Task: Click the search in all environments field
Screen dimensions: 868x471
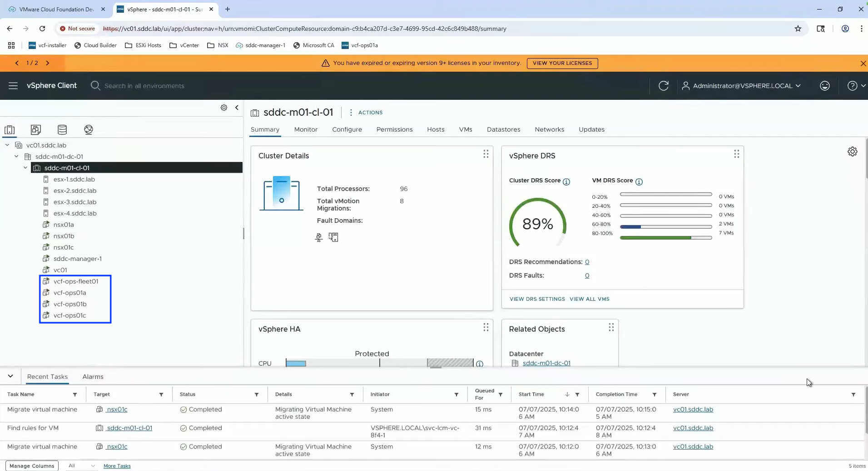Action: [144, 86]
